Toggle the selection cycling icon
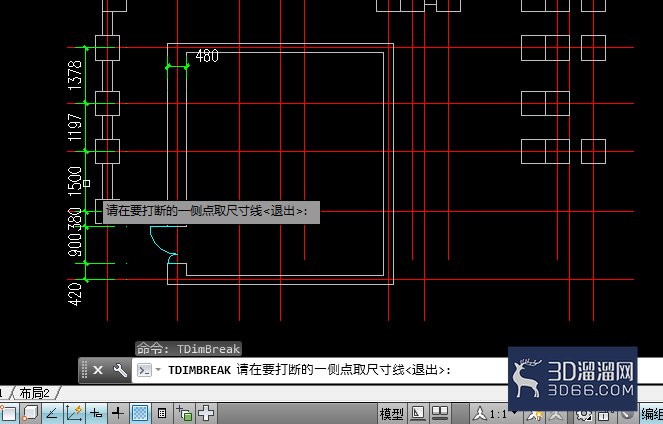Screen dimensions: 663x424 click(x=184, y=413)
